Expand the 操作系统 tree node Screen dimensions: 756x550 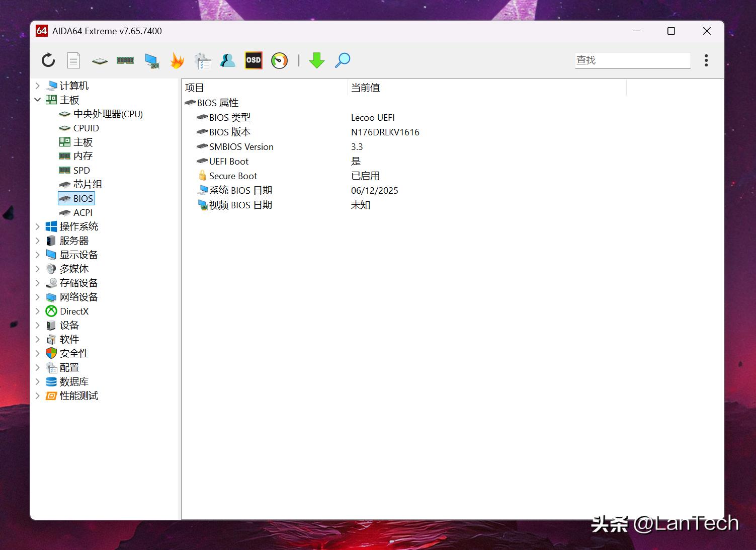(x=38, y=227)
